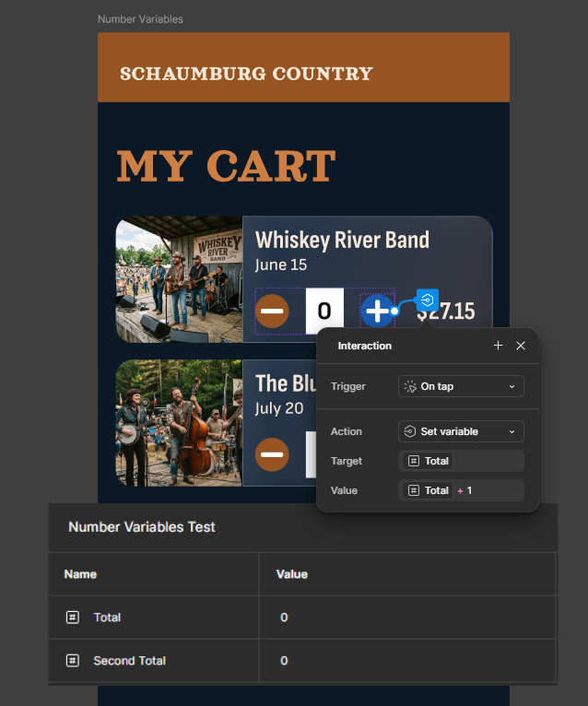Click the minus icon in Whiskey River Band card
Viewport: 588px width, 706px height.
(x=272, y=312)
